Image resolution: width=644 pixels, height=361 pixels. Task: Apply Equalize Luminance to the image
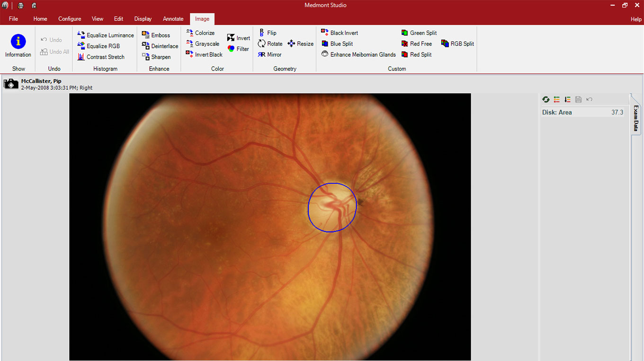[x=105, y=35]
